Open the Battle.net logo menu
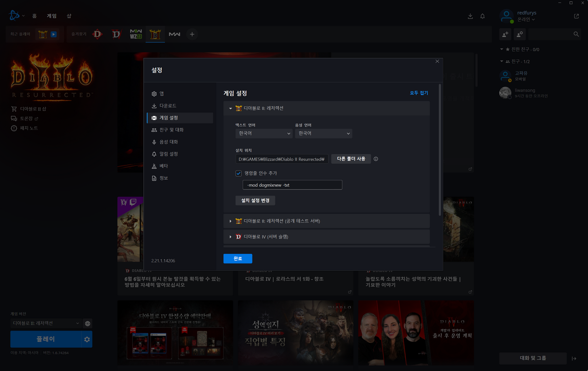 pyautogui.click(x=15, y=16)
